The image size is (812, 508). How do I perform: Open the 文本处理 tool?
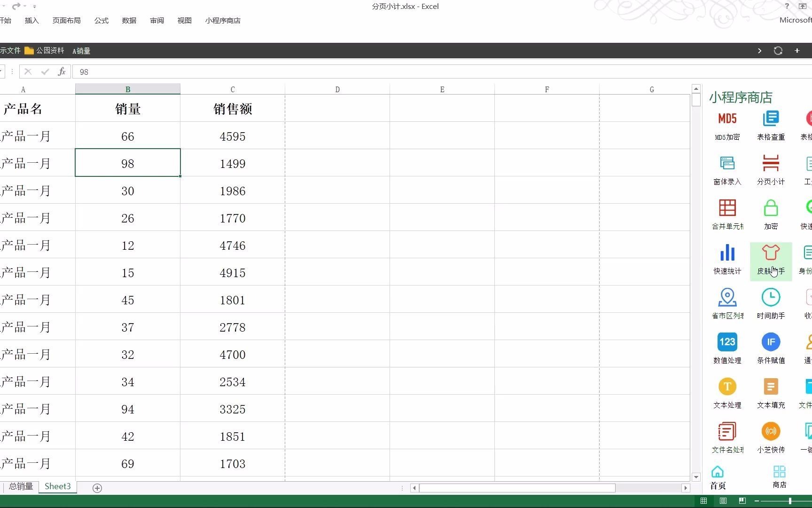(727, 394)
